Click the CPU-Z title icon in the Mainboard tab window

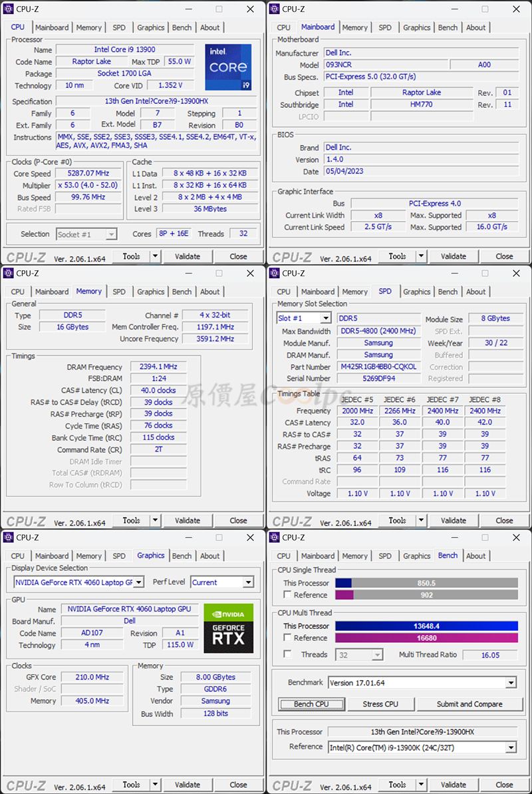tap(275, 9)
